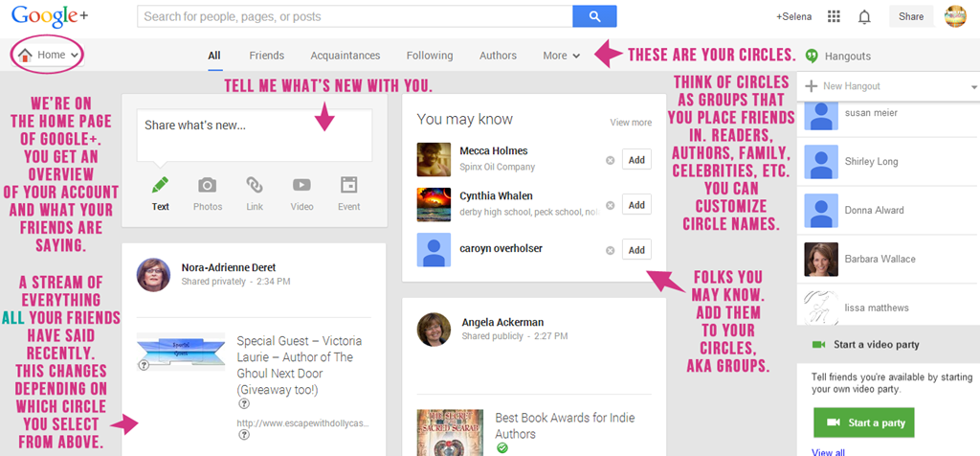Switch to the Friends circle tab
Viewport: 980px width, 456px height.
click(x=266, y=56)
